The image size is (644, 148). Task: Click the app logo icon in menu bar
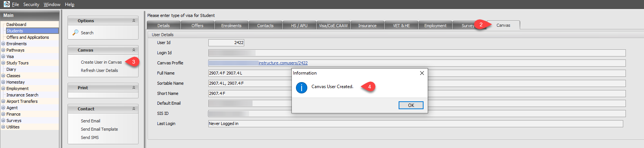click(6, 4)
